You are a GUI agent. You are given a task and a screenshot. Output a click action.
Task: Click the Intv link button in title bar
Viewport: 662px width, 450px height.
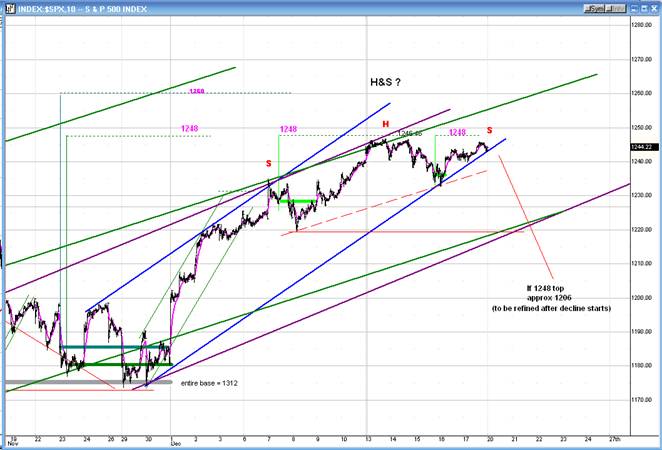(616, 8)
